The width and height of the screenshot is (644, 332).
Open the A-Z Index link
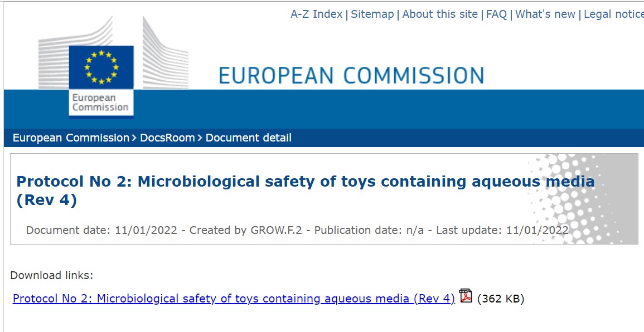pos(316,14)
